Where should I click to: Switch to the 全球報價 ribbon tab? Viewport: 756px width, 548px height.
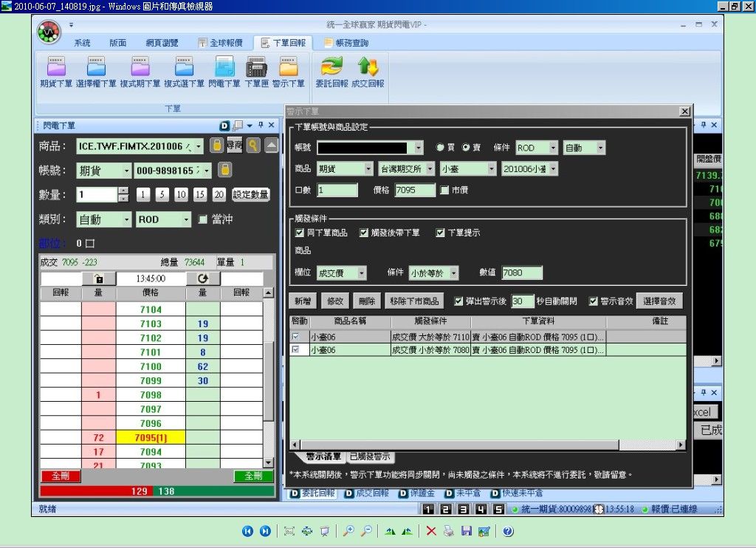pos(221,43)
